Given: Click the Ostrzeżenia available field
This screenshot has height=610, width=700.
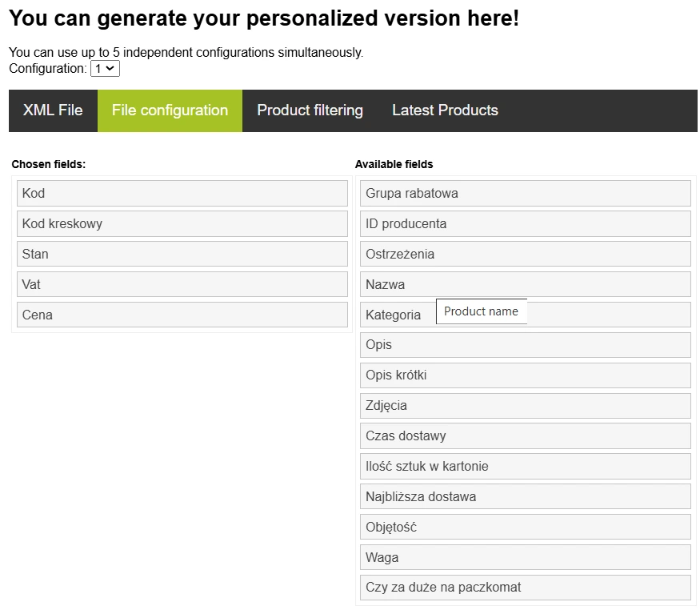Looking at the screenshot, I should tap(526, 254).
